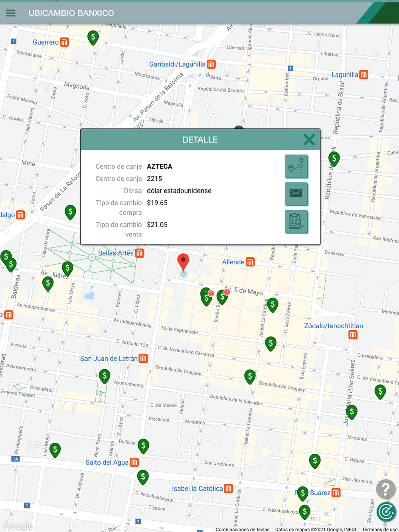Select the red selected location pin

pos(183,262)
